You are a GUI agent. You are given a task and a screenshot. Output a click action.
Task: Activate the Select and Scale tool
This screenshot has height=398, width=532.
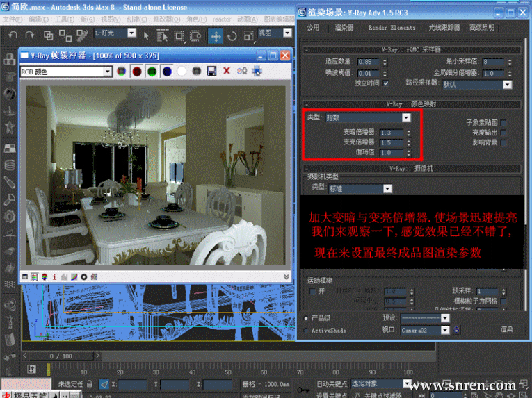(x=248, y=36)
